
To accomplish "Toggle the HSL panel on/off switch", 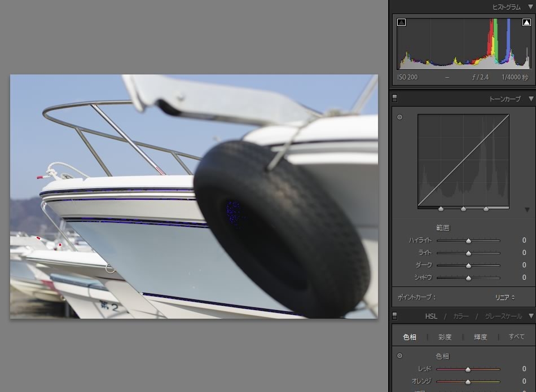I will click(394, 316).
